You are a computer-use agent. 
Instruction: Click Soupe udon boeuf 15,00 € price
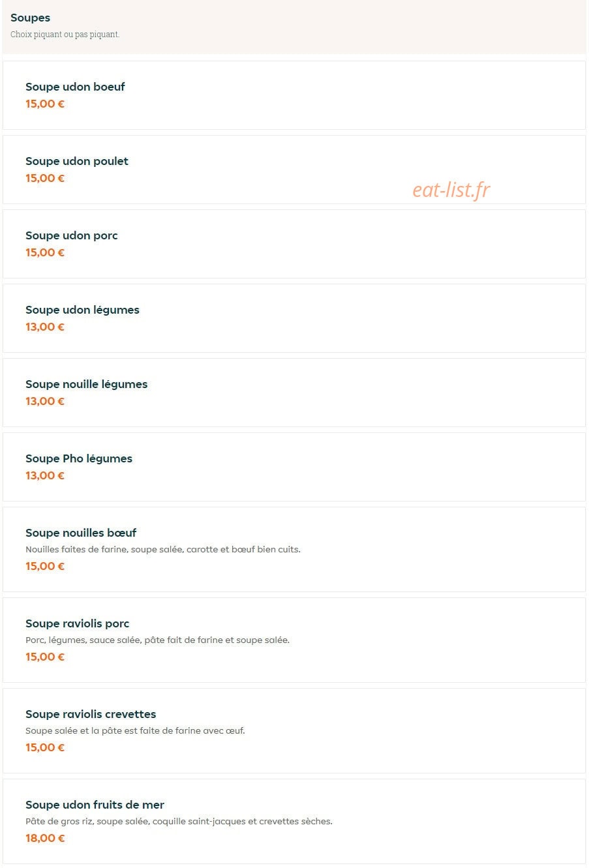(45, 104)
